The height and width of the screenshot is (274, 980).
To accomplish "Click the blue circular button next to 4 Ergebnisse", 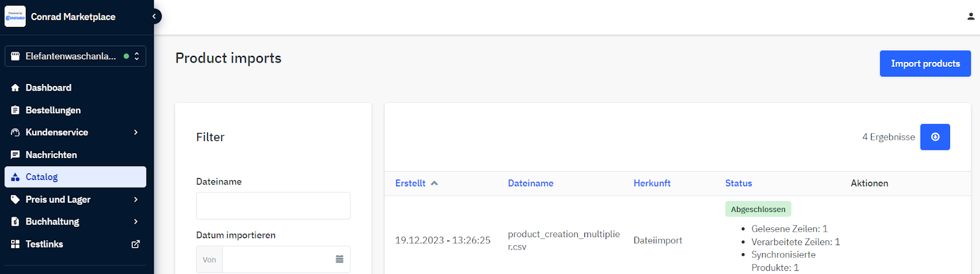I will coord(935,137).
